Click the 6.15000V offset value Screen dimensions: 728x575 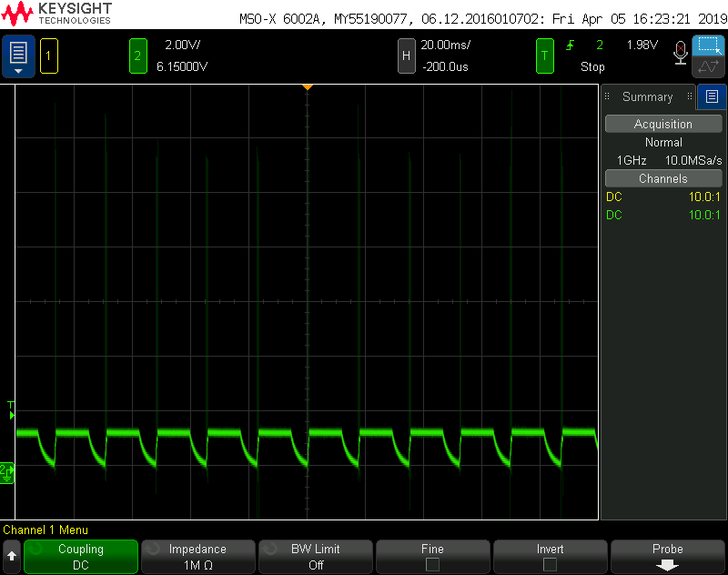pos(181,66)
